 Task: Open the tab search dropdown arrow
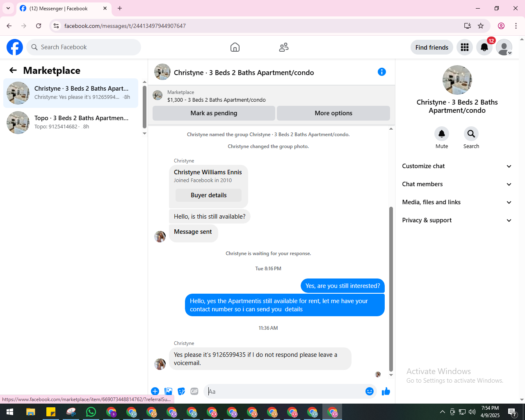(8, 8)
